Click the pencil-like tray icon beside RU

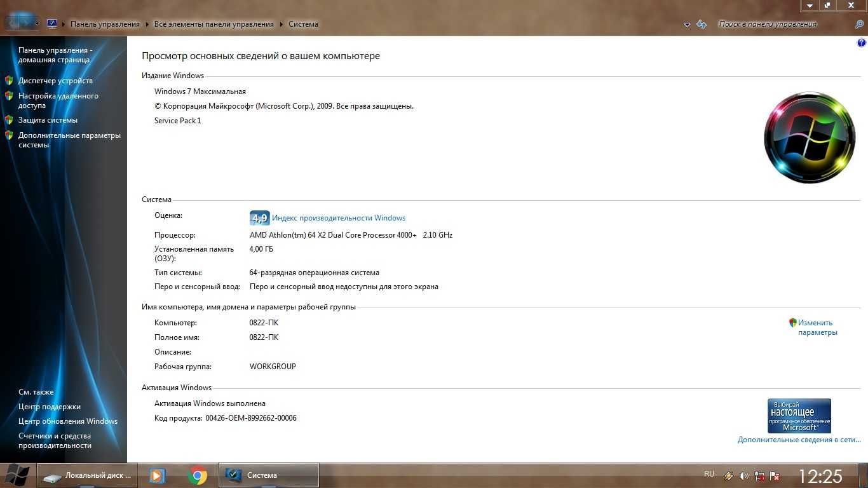point(729,476)
